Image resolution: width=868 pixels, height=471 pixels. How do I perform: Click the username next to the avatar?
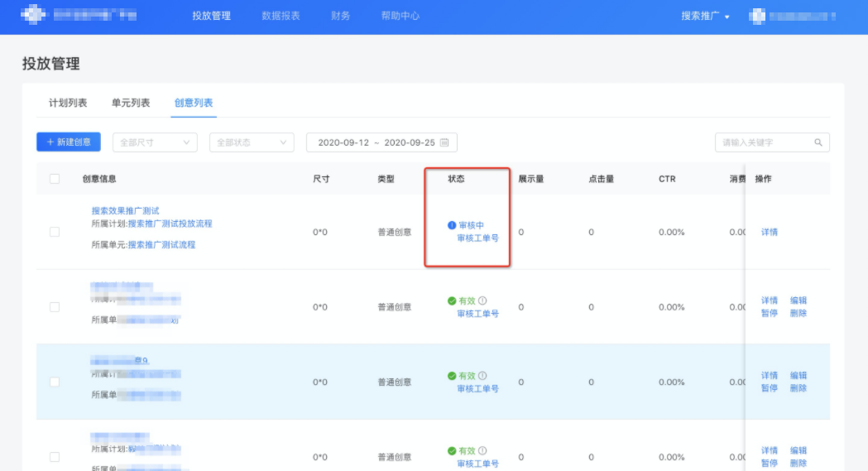click(x=802, y=16)
